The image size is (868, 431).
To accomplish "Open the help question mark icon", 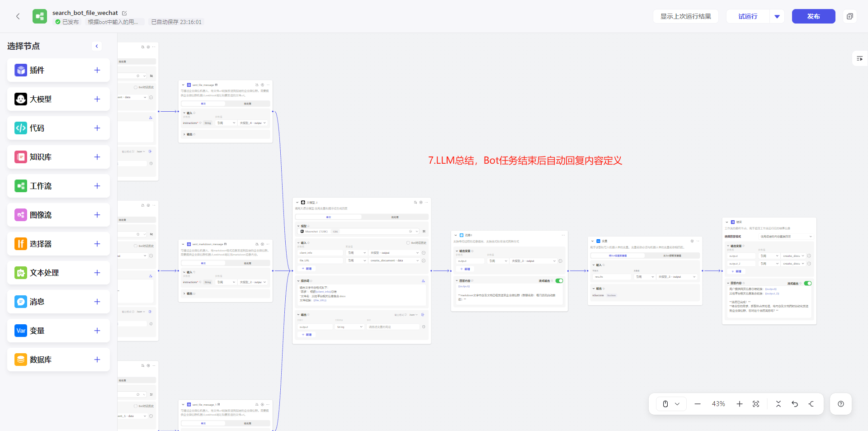I will pyautogui.click(x=841, y=404).
